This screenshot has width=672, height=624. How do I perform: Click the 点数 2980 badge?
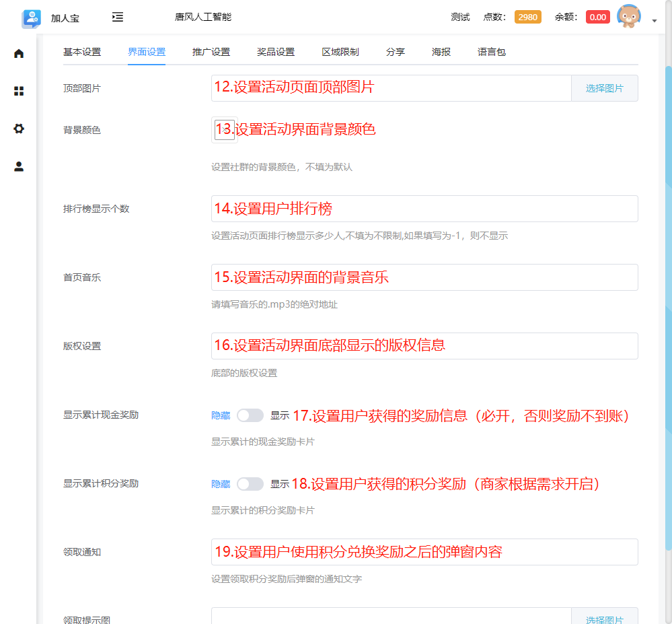pyautogui.click(x=527, y=17)
